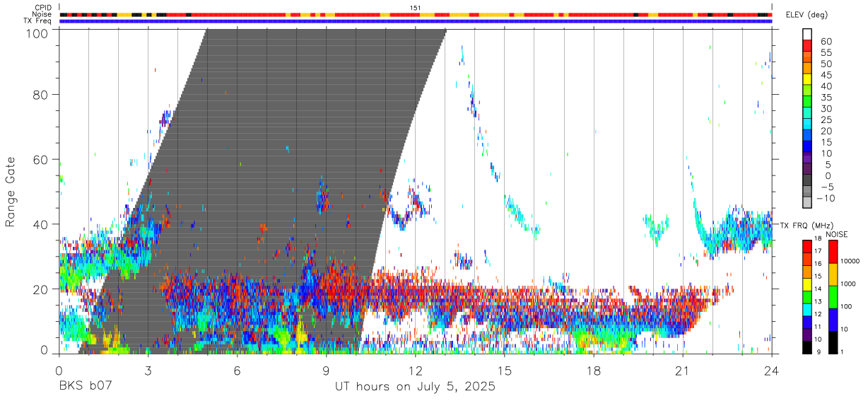868x401 pixels.
Task: Click the yellow noise segment between 1000 and 10000
Action: [x=833, y=274]
